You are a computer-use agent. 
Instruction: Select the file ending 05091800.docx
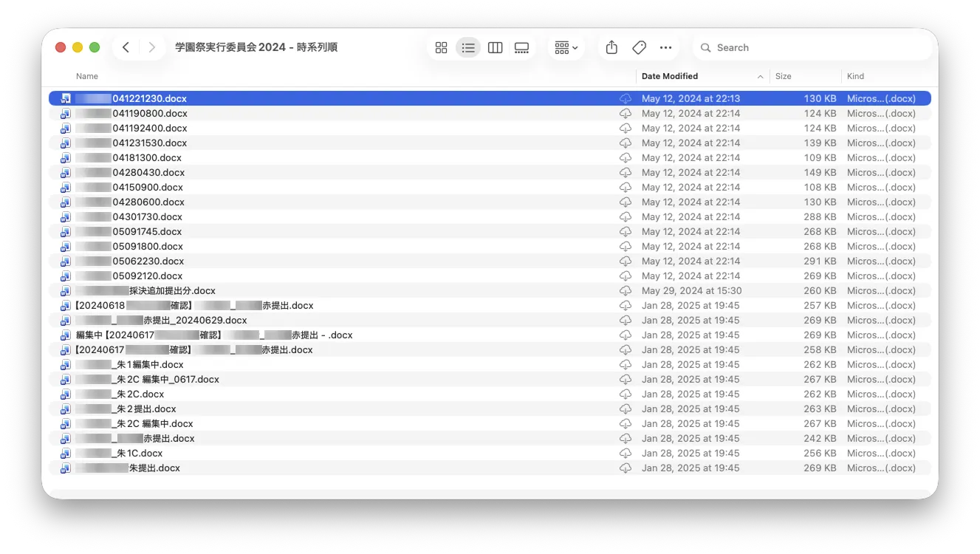(x=490, y=246)
